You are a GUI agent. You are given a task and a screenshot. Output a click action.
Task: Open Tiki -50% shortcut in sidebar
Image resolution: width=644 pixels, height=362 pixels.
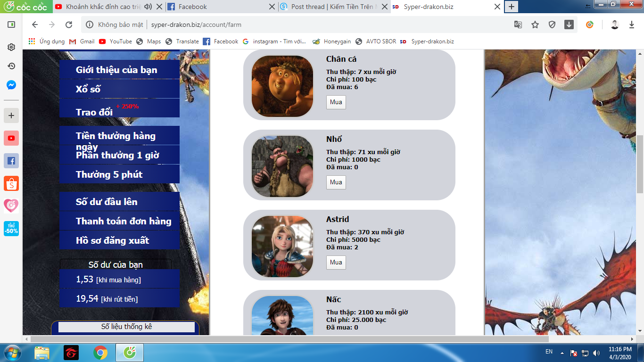tap(11, 229)
